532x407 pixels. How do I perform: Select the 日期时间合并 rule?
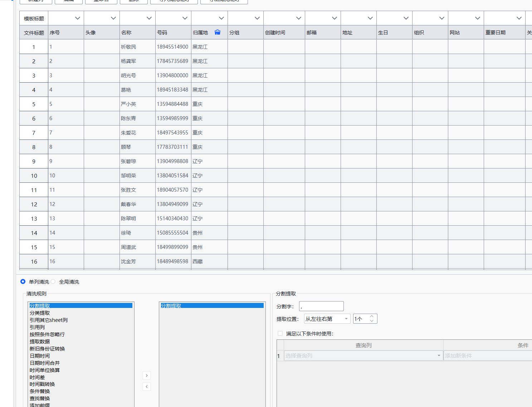[x=45, y=363]
